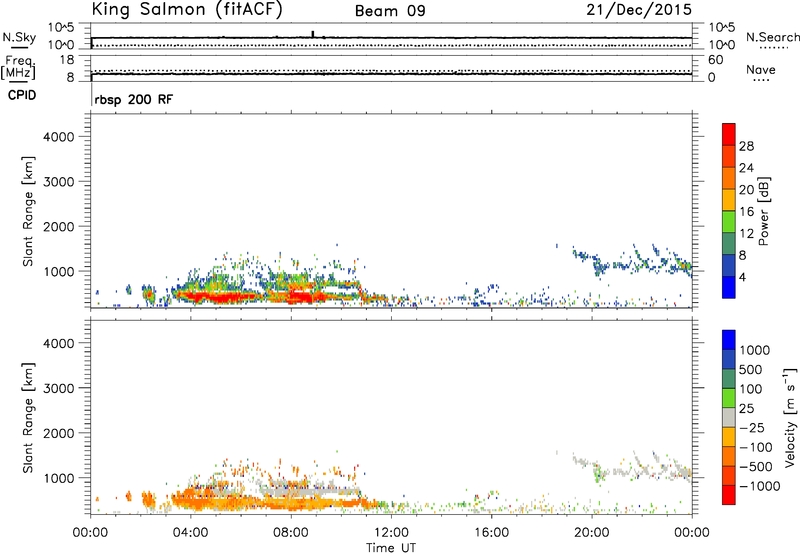Click the '20:00' time axis tick label
The image size is (800, 554).
tap(591, 533)
